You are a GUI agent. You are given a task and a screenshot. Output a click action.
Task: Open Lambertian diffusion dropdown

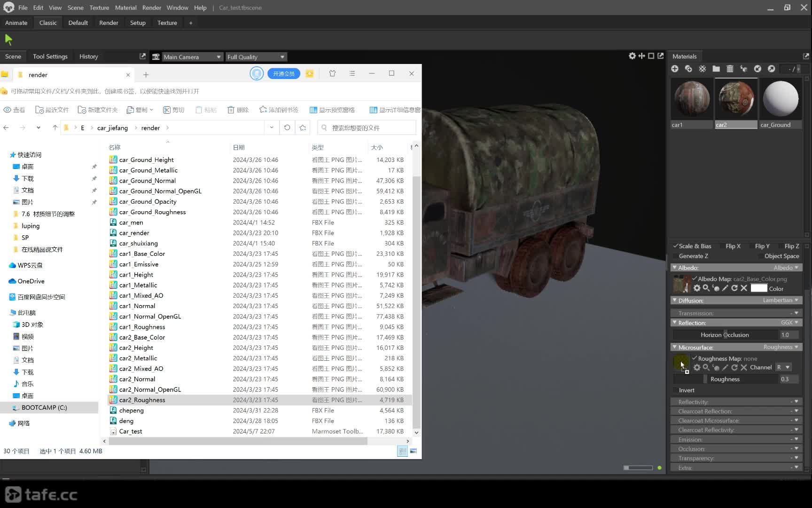pos(781,300)
